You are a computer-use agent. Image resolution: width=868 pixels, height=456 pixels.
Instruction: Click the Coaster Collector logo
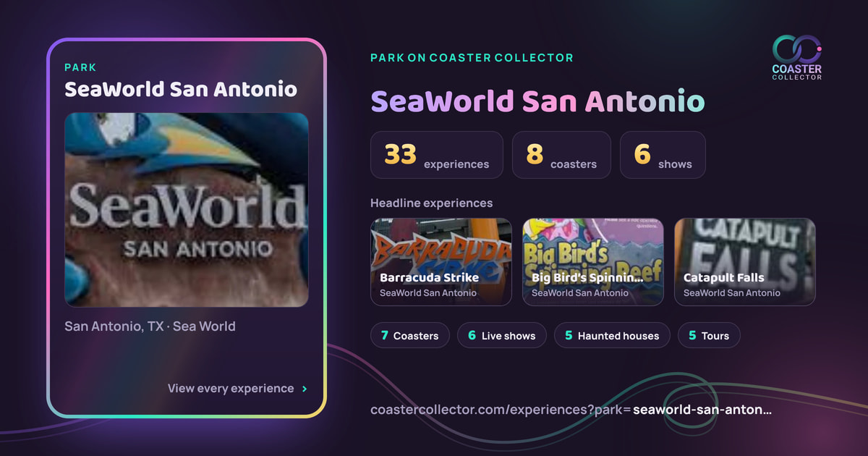click(796, 57)
